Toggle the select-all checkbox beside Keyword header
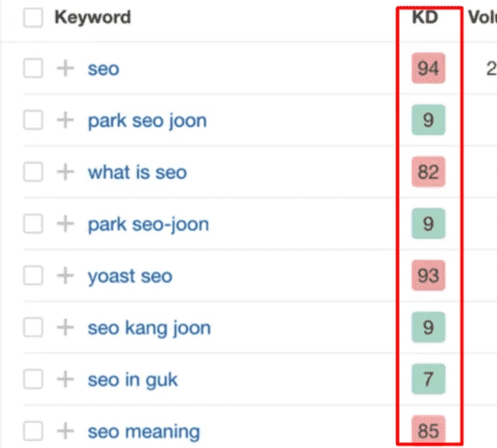The width and height of the screenshot is (497, 448). [33, 17]
